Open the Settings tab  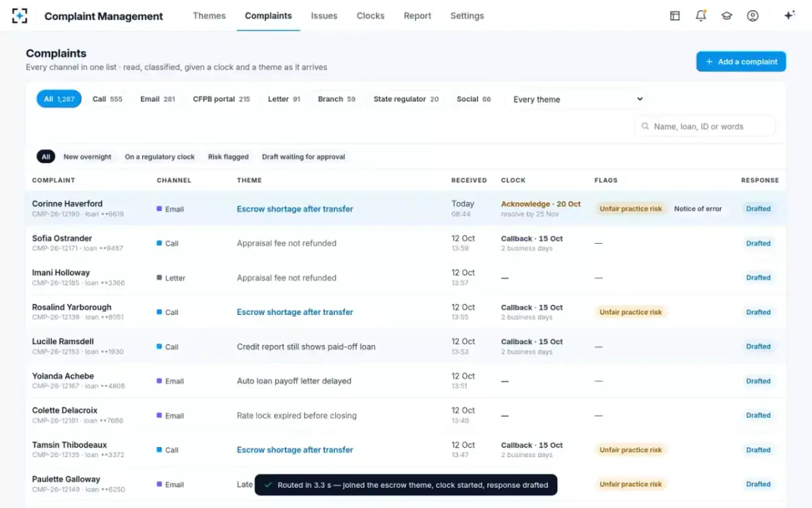pos(467,16)
